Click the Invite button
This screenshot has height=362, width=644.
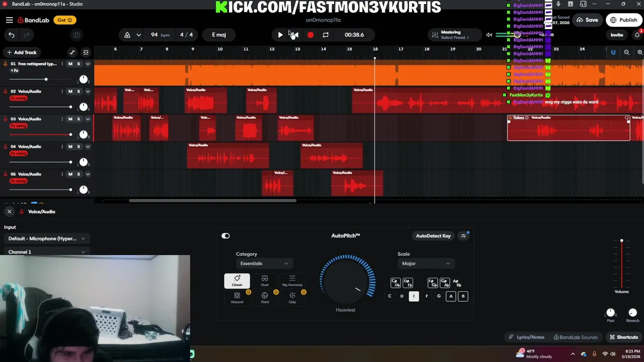click(617, 35)
